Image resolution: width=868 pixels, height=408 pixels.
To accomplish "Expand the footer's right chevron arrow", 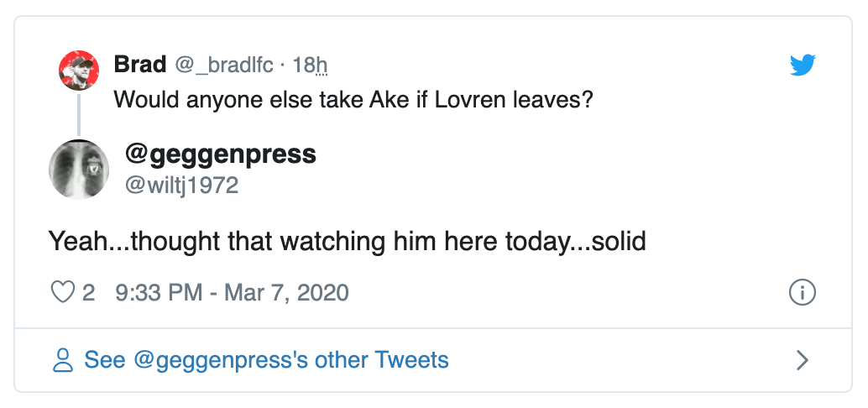I will coord(803,360).
